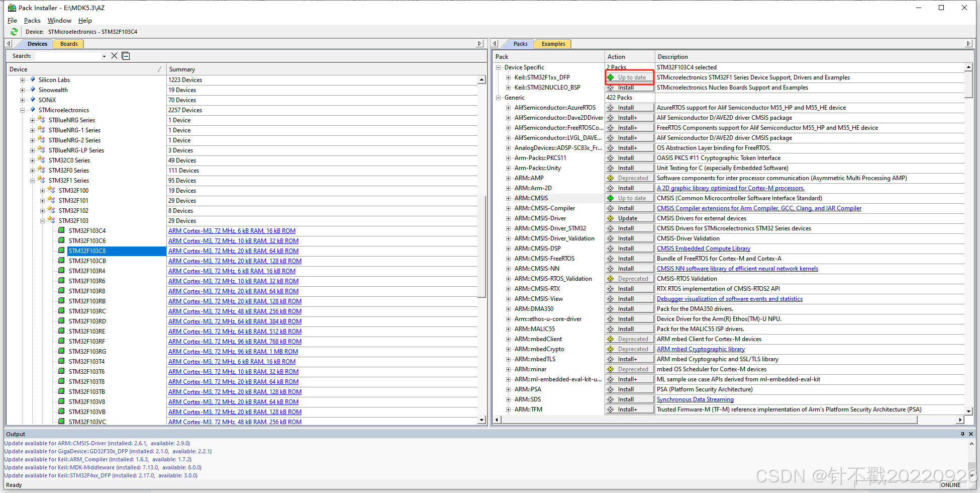
Task: Open the Help menu
Action: coord(85,20)
